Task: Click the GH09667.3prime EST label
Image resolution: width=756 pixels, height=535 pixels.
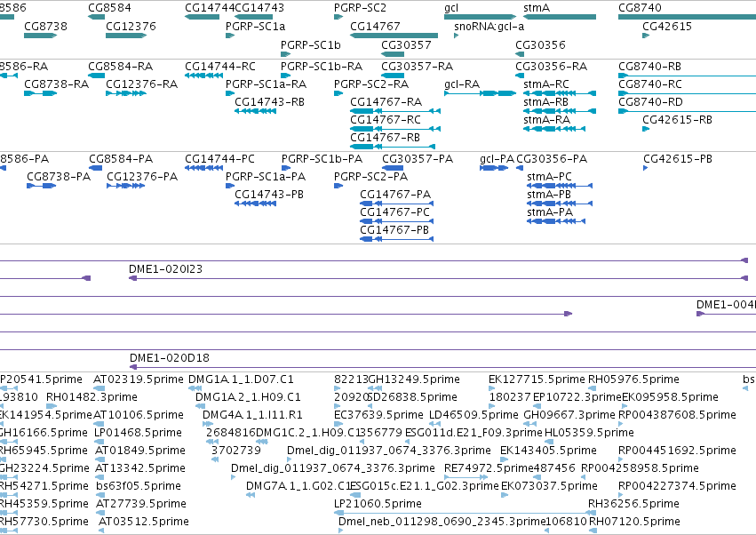Action: [569, 415]
